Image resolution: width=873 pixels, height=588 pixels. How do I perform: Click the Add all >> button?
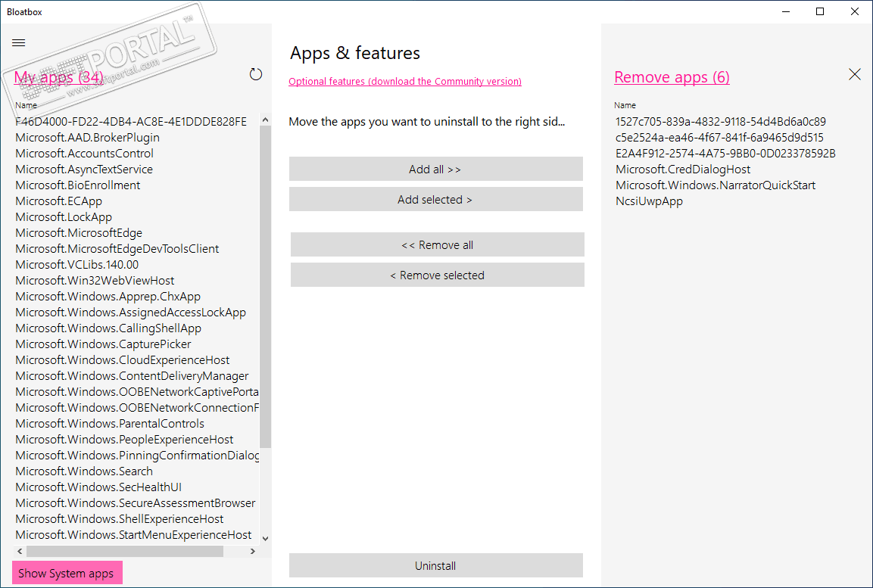click(435, 169)
